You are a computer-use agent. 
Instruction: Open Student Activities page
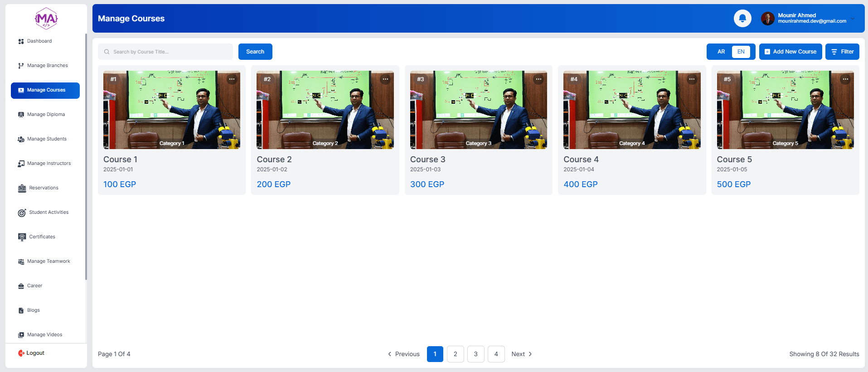point(45,213)
